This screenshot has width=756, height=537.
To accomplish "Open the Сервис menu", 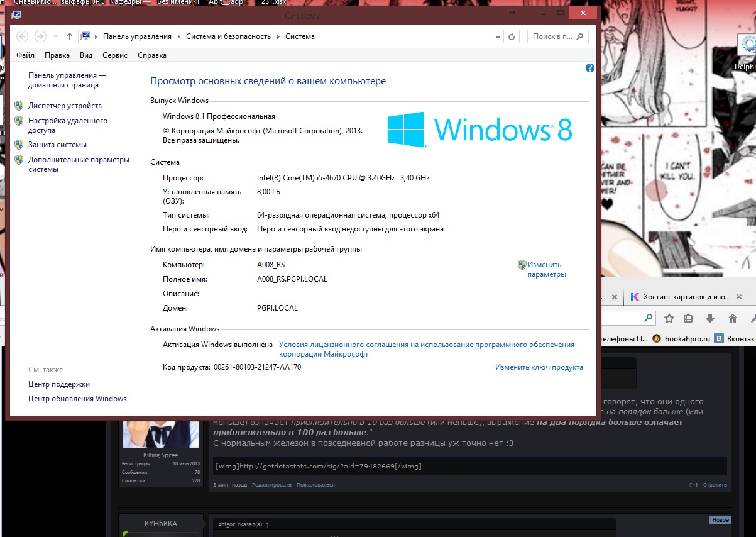I will coord(114,55).
